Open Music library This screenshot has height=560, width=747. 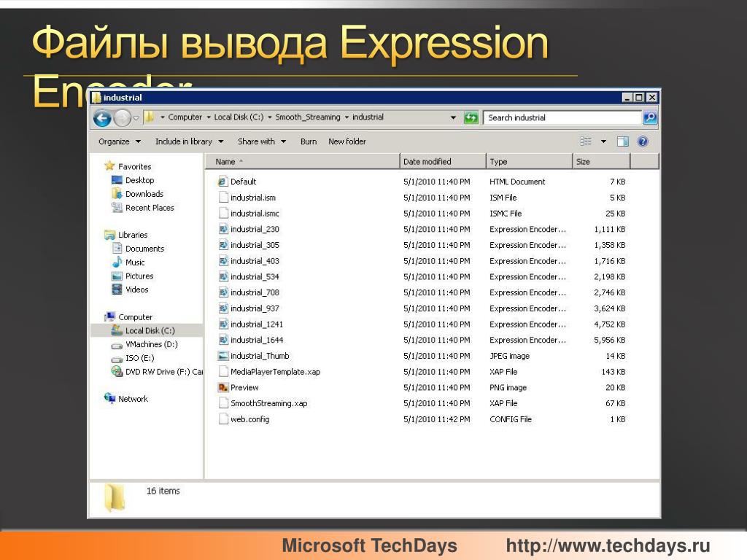[135, 262]
